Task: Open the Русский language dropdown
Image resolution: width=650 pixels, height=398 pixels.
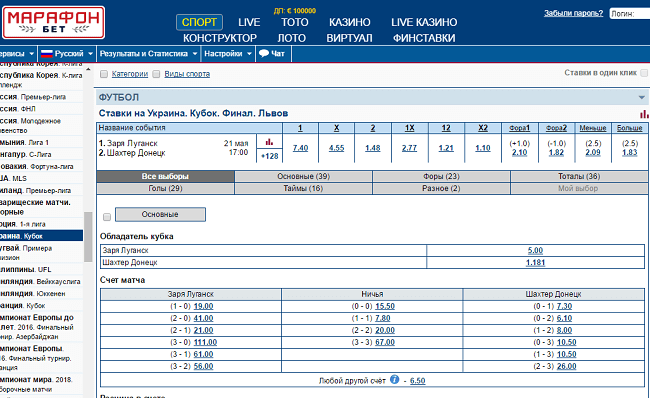Action: 67,53
